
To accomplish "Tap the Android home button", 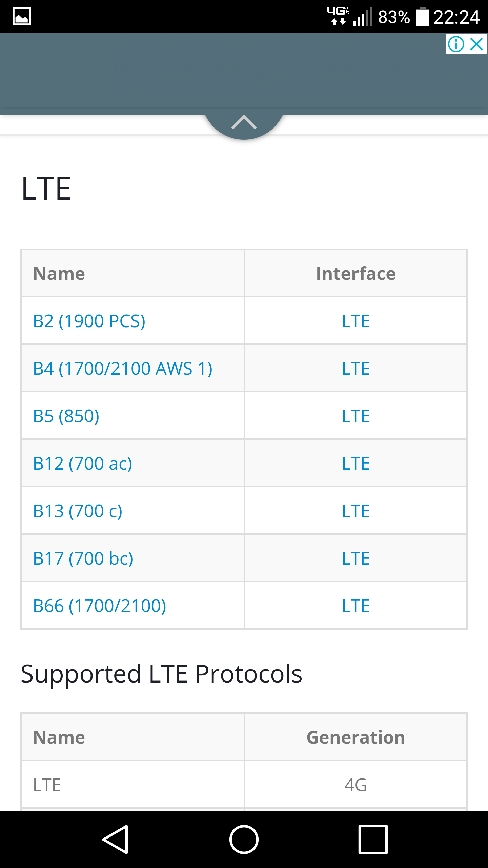I will (244, 839).
